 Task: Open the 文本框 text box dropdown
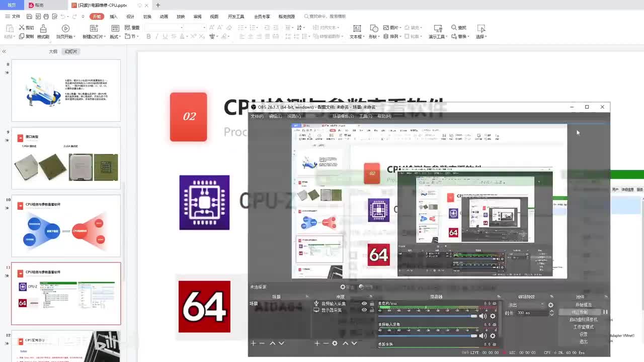357,37
